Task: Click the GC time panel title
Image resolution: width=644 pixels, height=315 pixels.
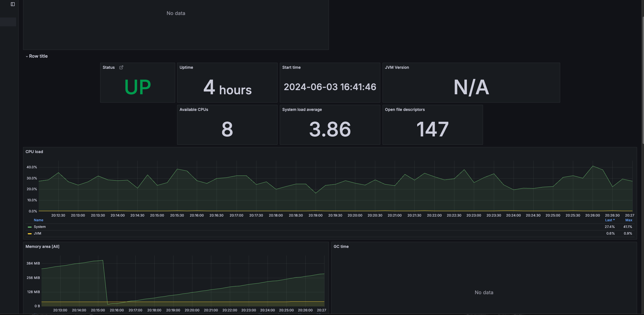Action: point(341,247)
